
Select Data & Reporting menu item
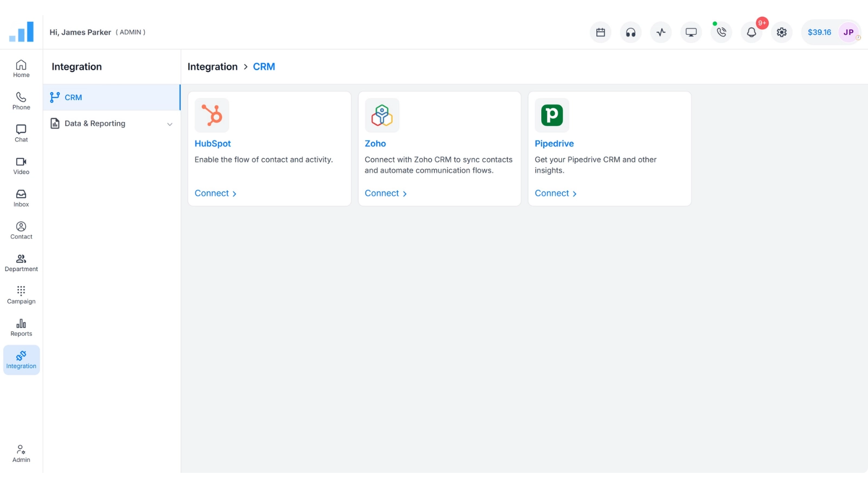point(112,124)
